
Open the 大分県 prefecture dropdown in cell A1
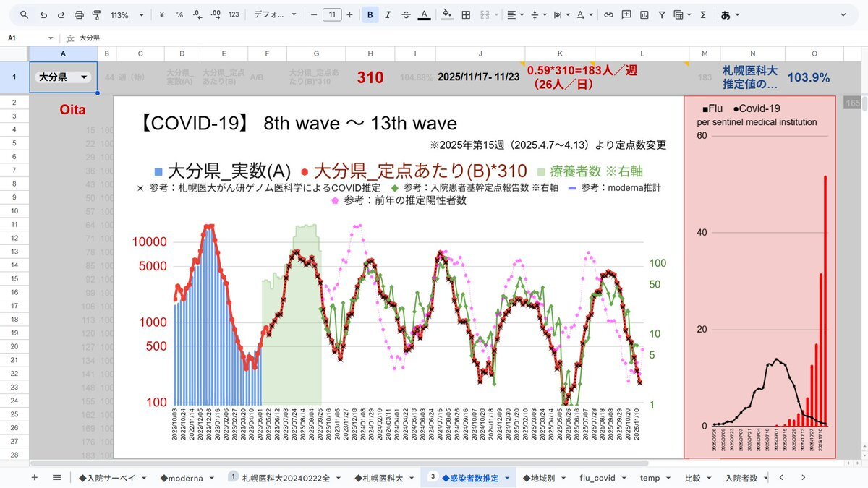[x=84, y=77]
